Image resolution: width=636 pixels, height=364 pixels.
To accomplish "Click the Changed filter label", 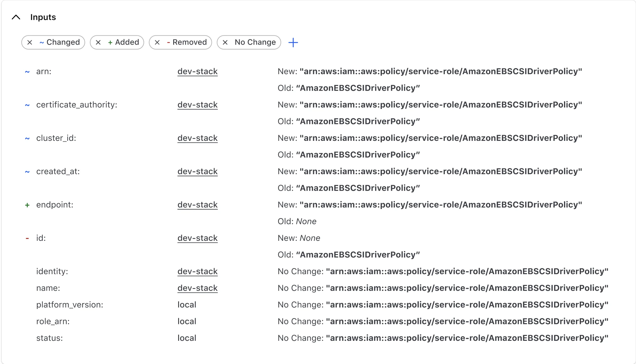I will click(63, 42).
